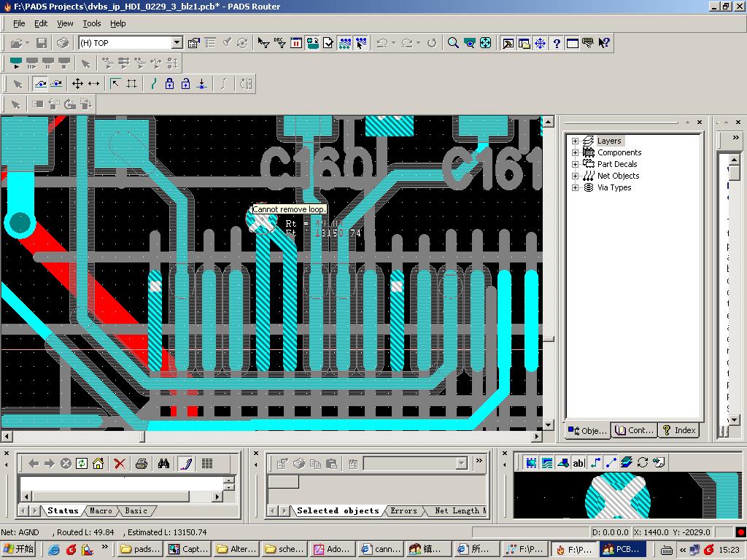The height and width of the screenshot is (560, 747).
Task: Switch to the Errors tab
Action: (403, 511)
